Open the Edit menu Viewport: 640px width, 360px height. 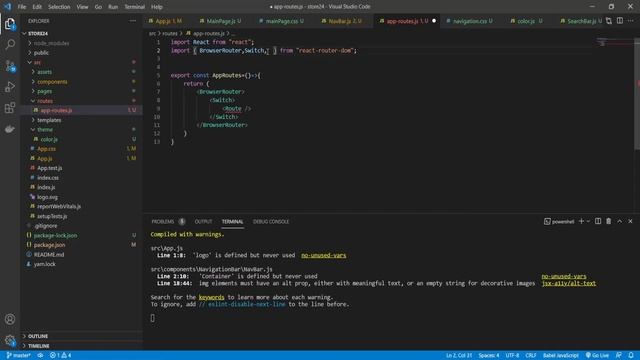37,7
